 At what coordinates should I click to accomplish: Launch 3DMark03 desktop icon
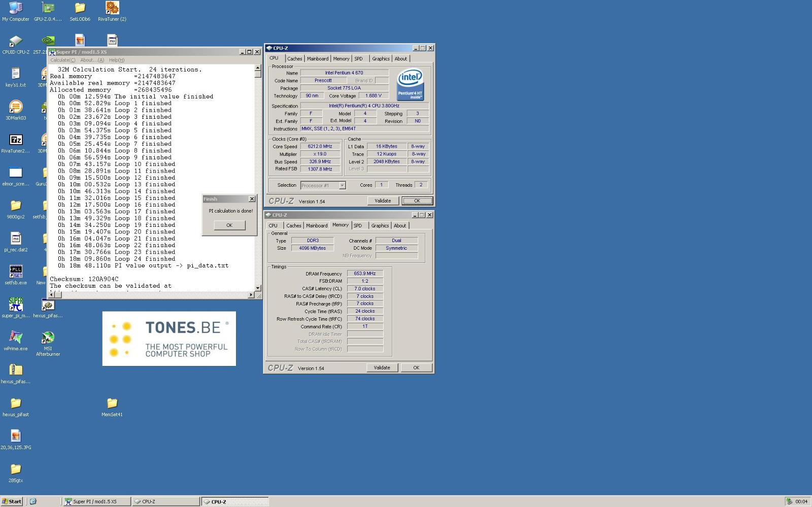[x=16, y=110]
